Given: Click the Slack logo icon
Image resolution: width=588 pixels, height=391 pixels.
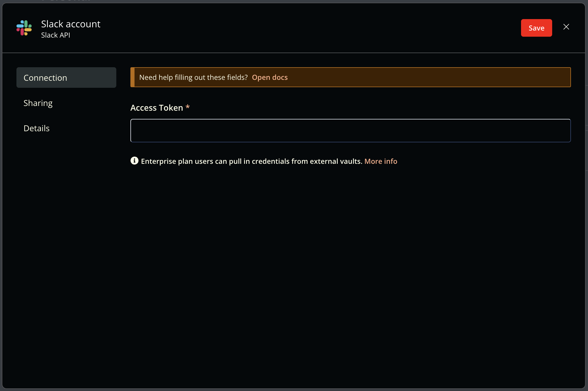Looking at the screenshot, I should (24, 28).
